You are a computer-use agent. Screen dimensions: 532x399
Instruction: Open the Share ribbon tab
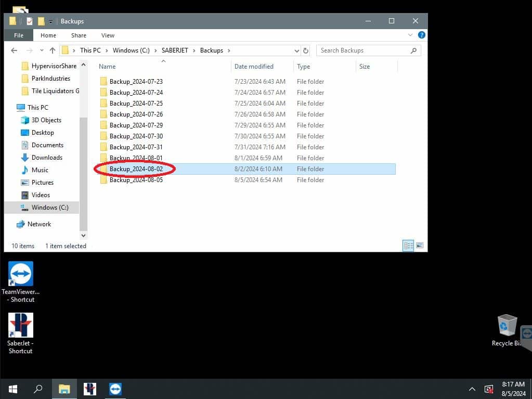click(x=79, y=35)
